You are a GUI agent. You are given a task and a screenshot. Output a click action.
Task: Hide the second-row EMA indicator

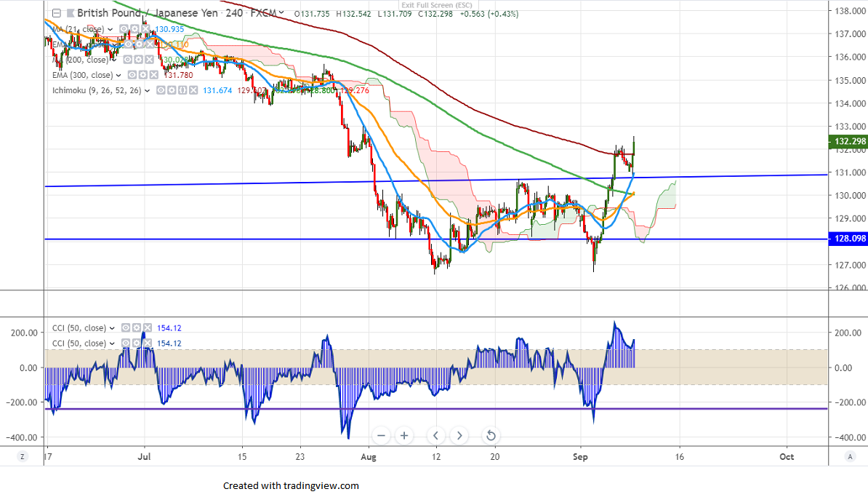click(128, 44)
